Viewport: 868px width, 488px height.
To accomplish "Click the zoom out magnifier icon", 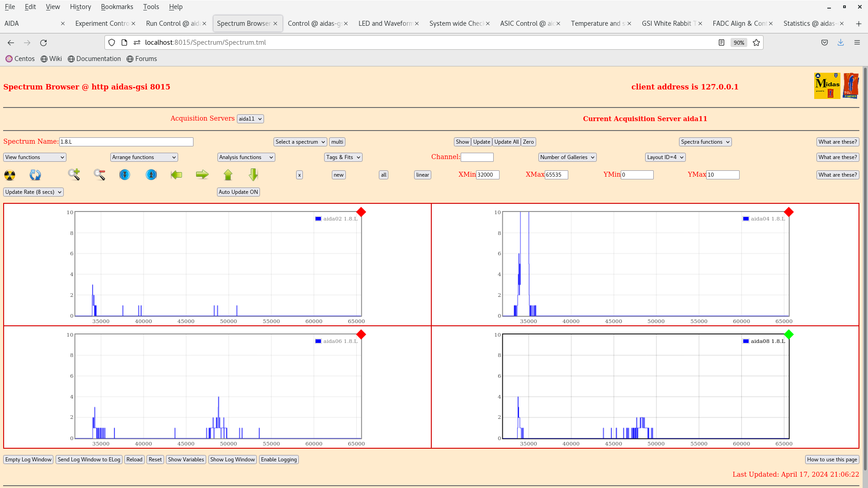I will pos(99,174).
